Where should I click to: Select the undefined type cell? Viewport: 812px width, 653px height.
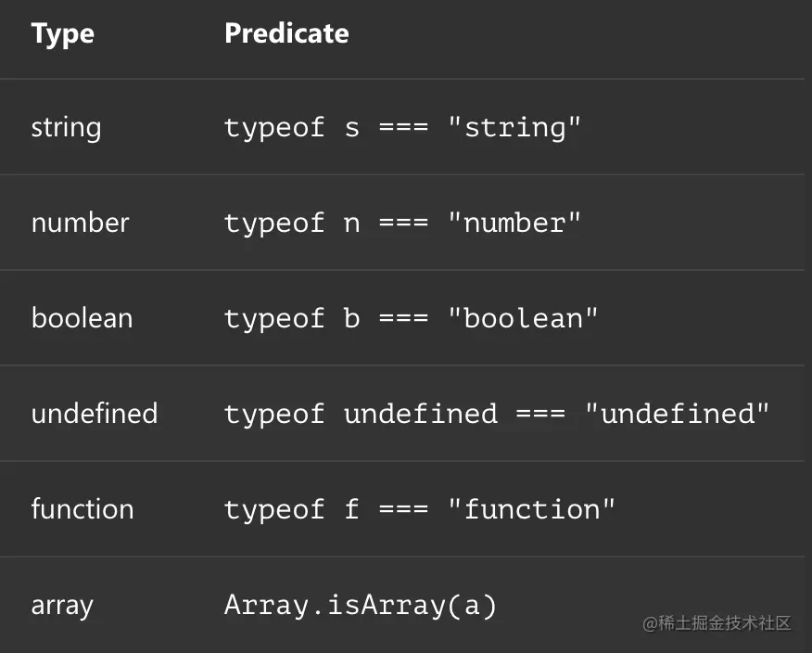click(95, 414)
